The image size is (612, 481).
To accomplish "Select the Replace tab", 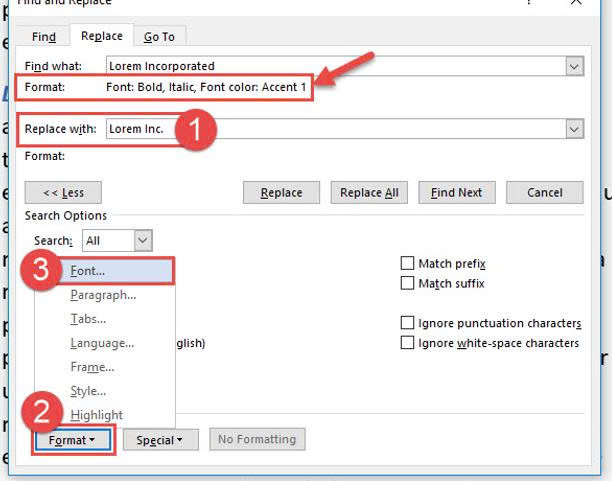I will pos(102,36).
